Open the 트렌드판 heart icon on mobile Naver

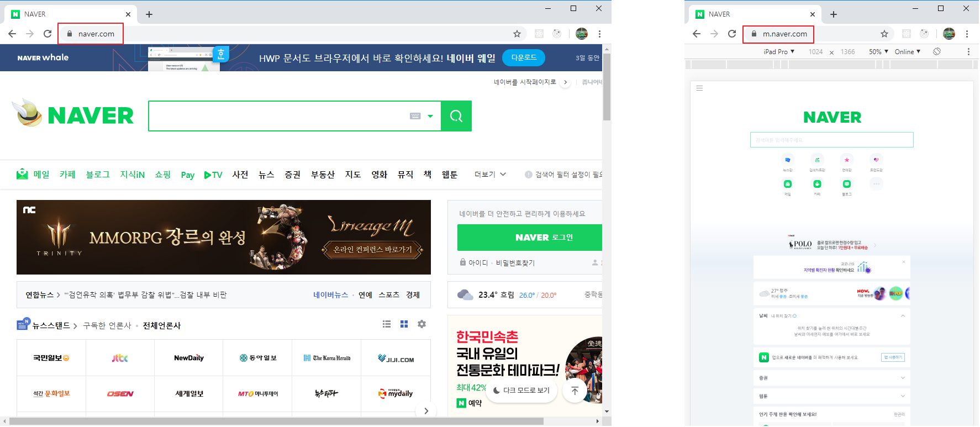point(876,160)
